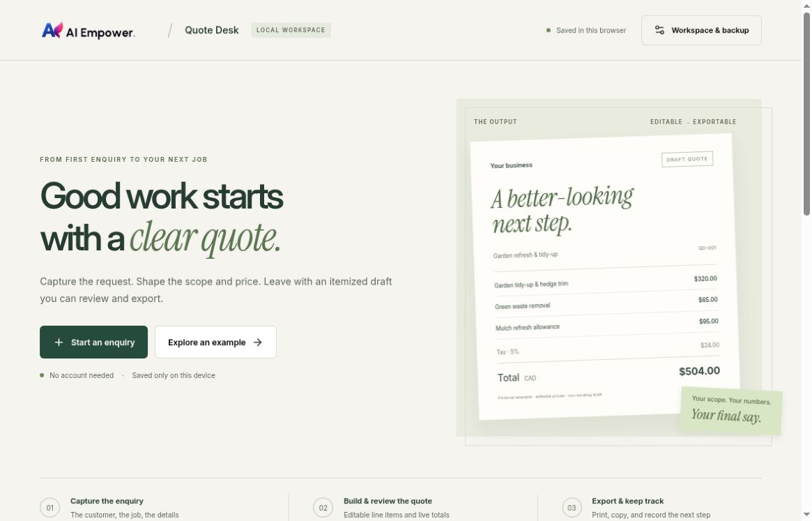Click step 01 circle badge
812x521 pixels.
click(49, 508)
